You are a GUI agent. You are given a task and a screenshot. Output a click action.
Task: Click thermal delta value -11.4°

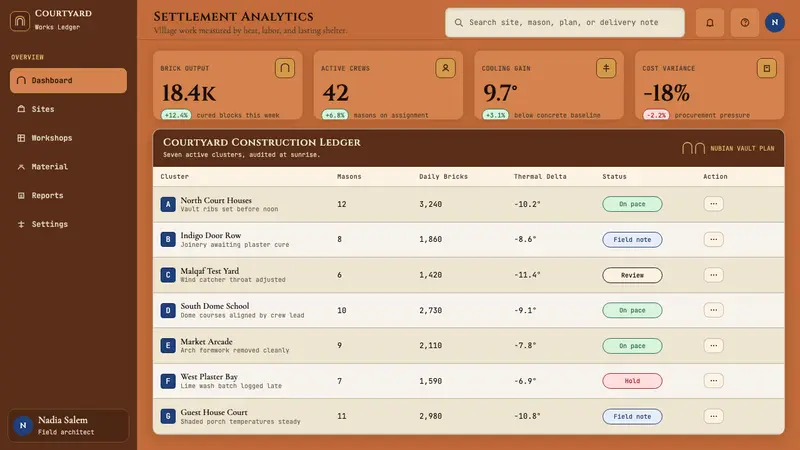(x=527, y=275)
